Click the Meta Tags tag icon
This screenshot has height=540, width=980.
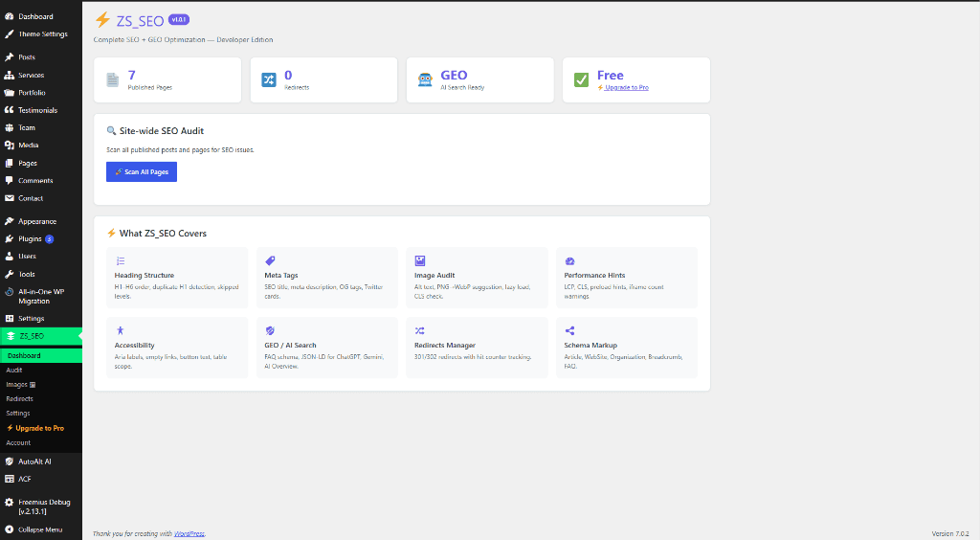click(270, 260)
